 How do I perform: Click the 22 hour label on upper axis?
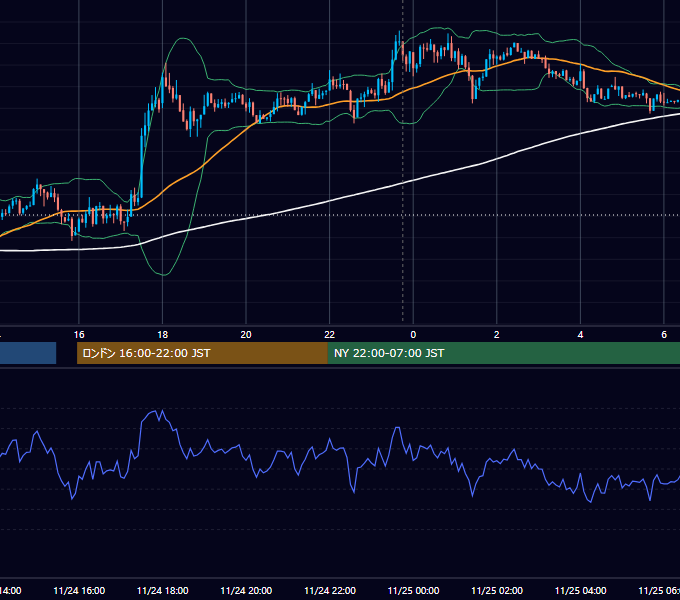(330, 335)
